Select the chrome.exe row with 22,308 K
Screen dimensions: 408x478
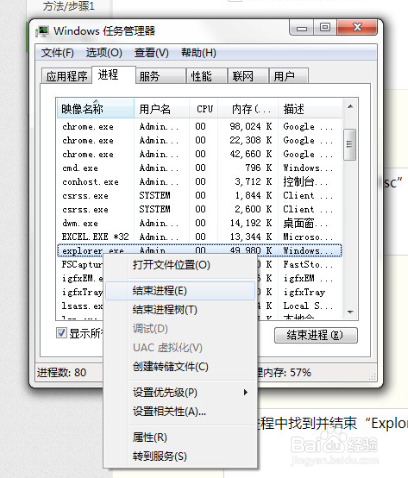click(199, 140)
